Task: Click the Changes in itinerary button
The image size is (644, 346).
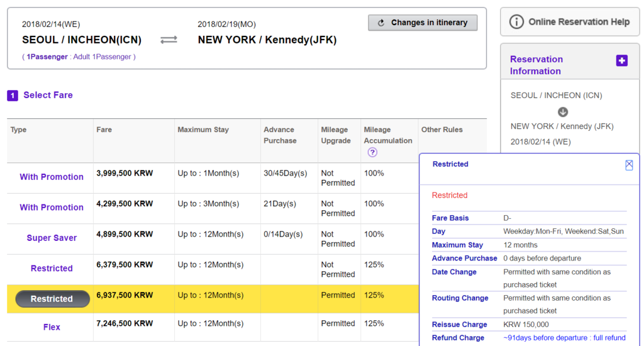Action: pyautogui.click(x=423, y=23)
